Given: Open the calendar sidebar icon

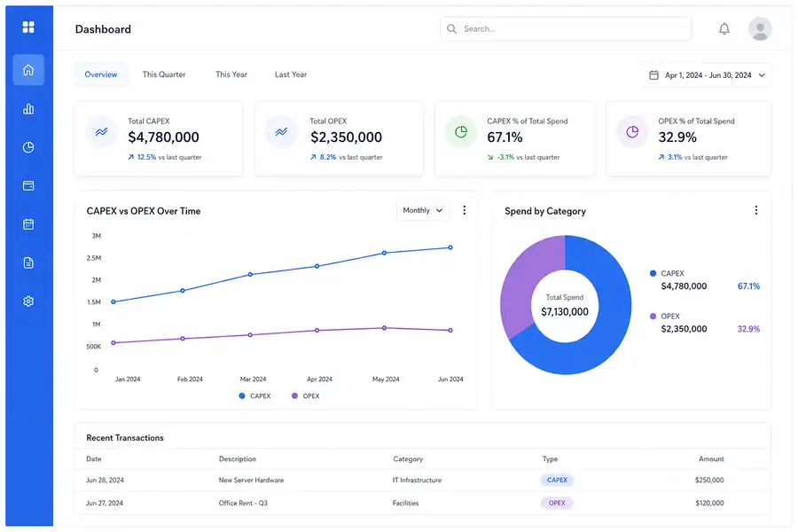Looking at the screenshot, I should click(28, 224).
